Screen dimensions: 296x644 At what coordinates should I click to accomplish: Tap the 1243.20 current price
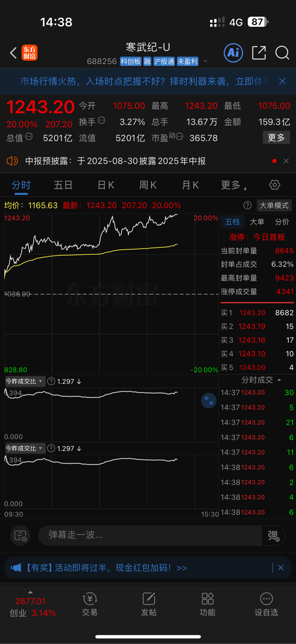pyautogui.click(x=40, y=107)
